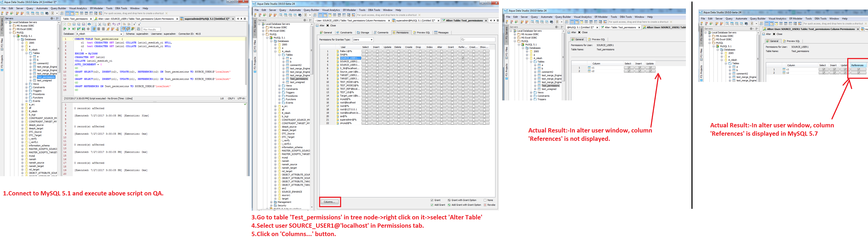Image resolution: width=868 pixels, height=241 pixels.
Task: Open the DBA Tools menu in the query window
Action: click(x=121, y=8)
